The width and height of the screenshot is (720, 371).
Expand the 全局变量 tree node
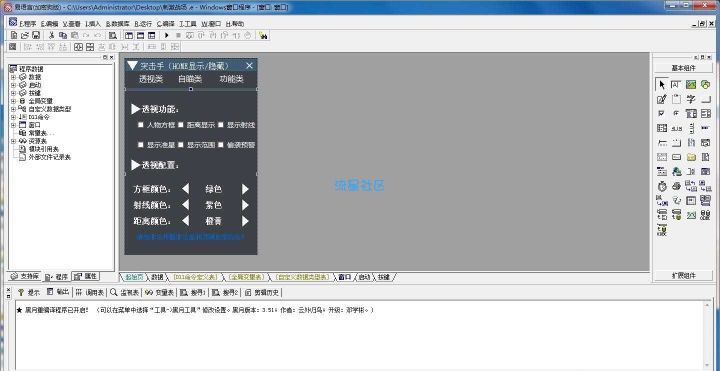[x=13, y=101]
